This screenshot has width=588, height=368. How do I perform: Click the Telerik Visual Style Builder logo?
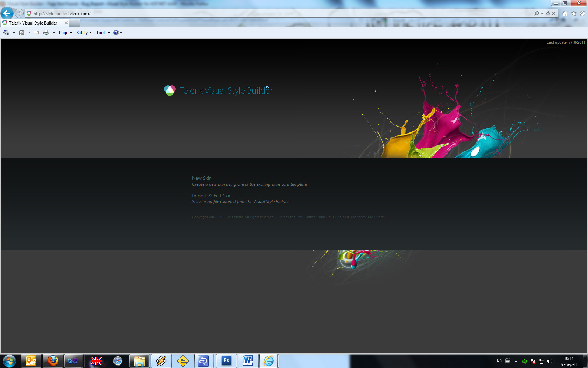[218, 90]
